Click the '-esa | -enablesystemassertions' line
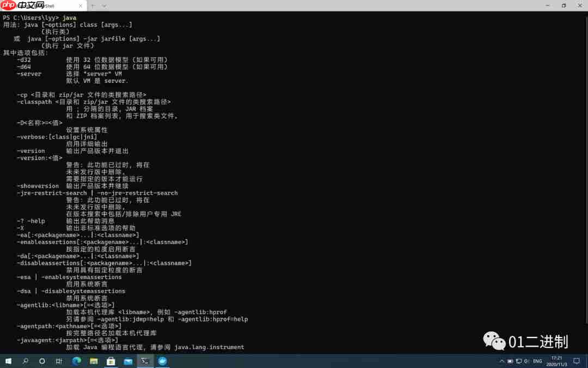Image resolution: width=588 pixels, height=368 pixels. tap(69, 277)
